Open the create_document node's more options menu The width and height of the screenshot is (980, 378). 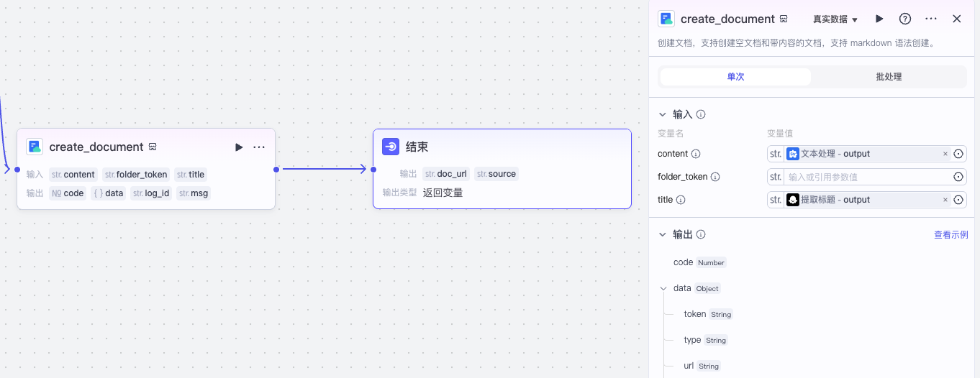259,147
